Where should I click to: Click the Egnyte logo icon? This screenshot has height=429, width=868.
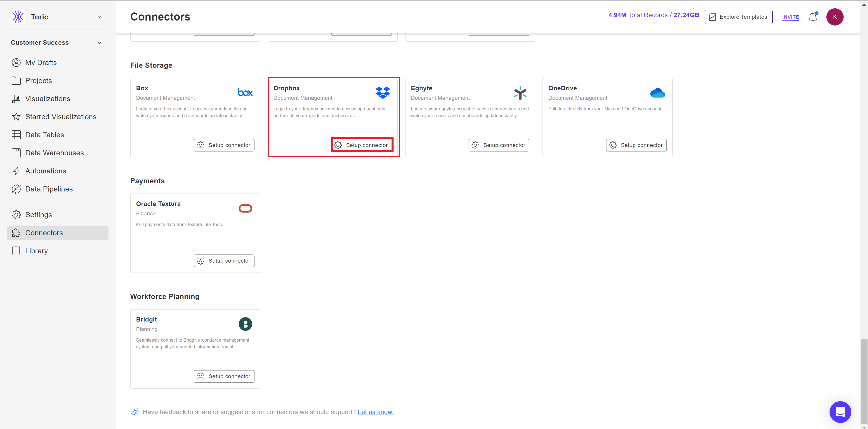(520, 93)
